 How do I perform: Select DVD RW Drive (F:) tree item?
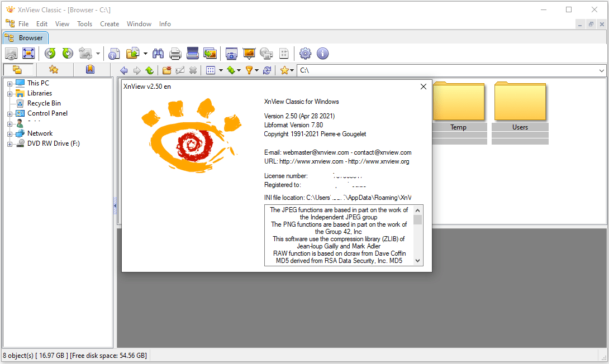click(x=54, y=143)
